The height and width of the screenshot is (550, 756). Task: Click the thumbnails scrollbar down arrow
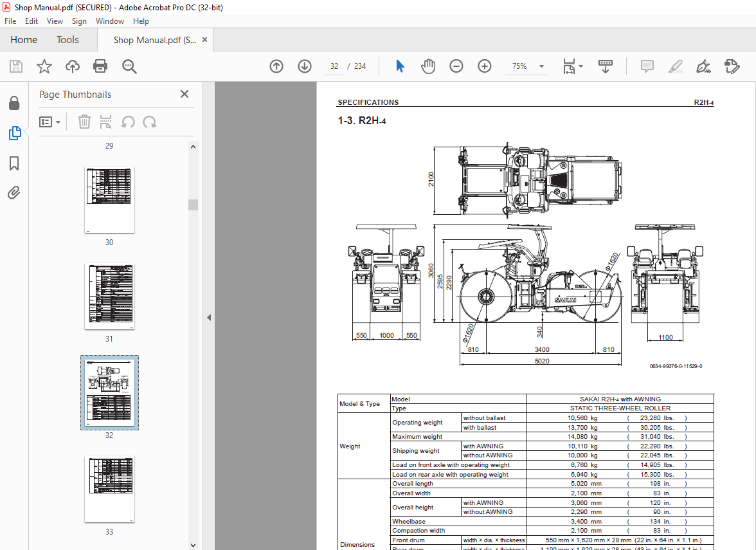pyautogui.click(x=193, y=545)
